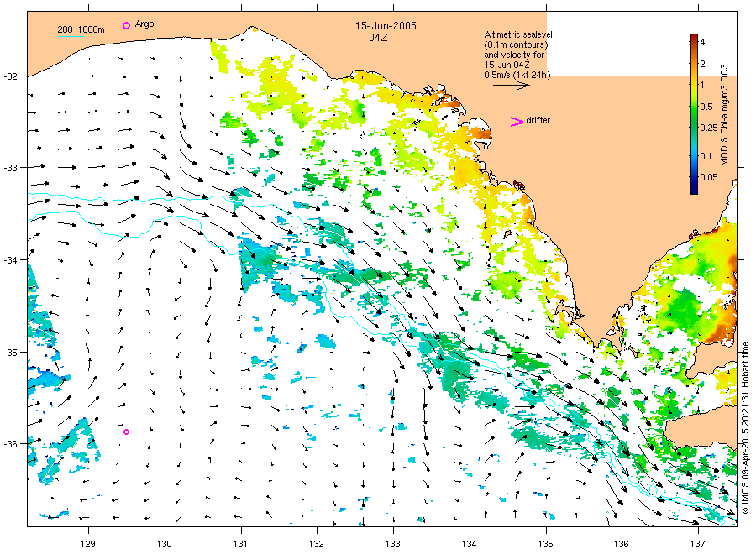
Task: Click the latitude label '-34'
Action: click(11, 260)
